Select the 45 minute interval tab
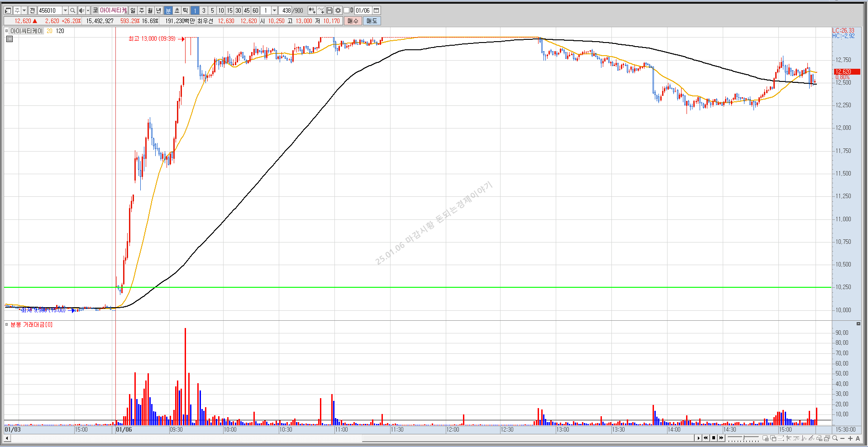 pos(247,10)
